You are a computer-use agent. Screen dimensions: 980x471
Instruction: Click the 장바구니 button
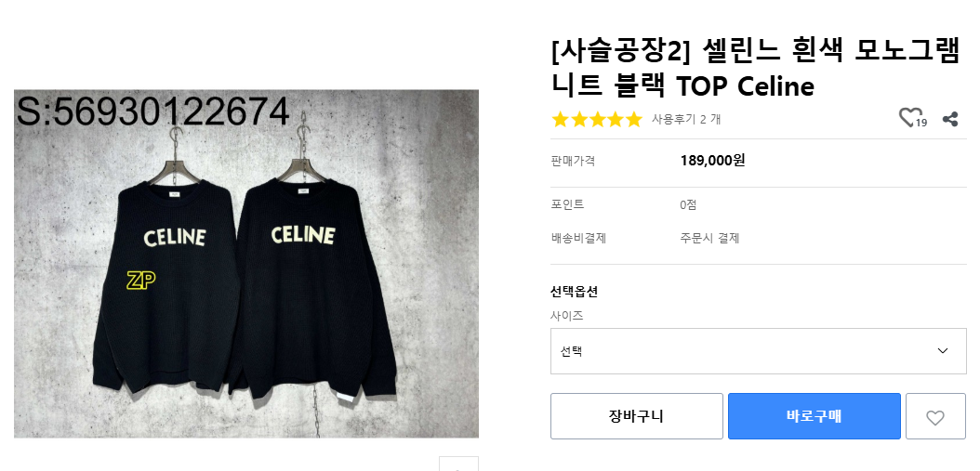pos(636,416)
